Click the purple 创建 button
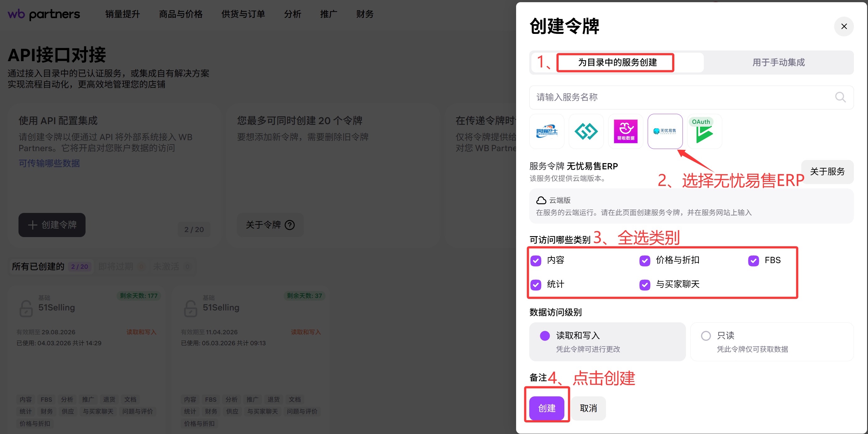This screenshot has height=434, width=868. [546, 408]
